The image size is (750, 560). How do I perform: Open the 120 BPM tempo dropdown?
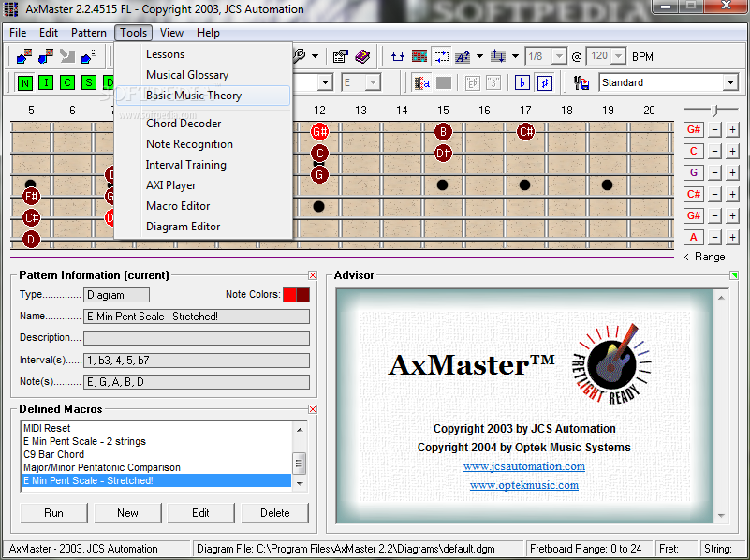(619, 56)
